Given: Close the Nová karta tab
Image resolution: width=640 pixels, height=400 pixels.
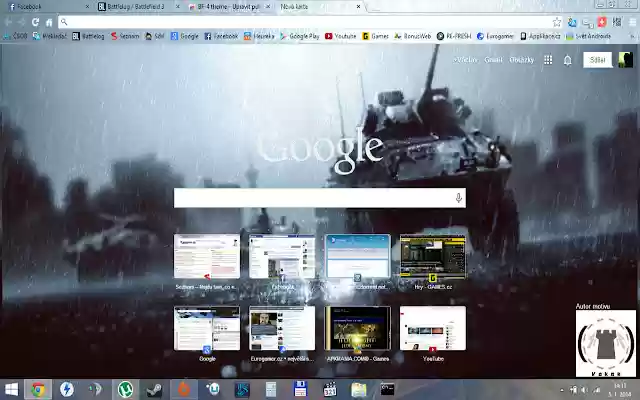Looking at the screenshot, I should point(358,7).
